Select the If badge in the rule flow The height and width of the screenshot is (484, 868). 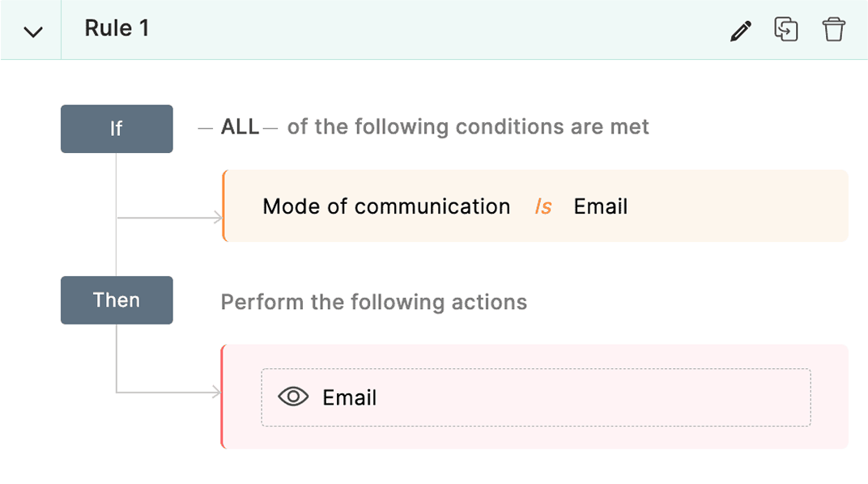[117, 128]
